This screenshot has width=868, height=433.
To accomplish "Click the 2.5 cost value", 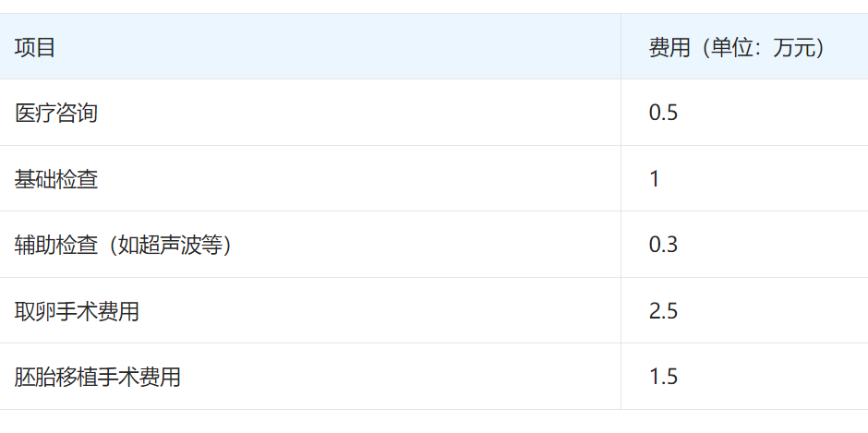I will 663,311.
